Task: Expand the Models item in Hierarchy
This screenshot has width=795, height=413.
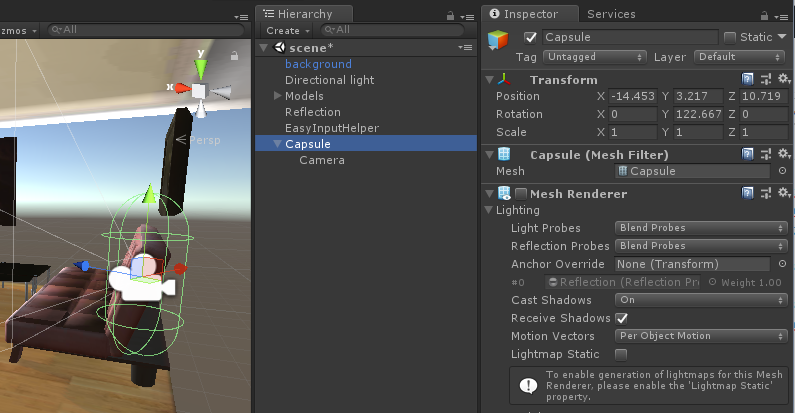Action: click(277, 96)
